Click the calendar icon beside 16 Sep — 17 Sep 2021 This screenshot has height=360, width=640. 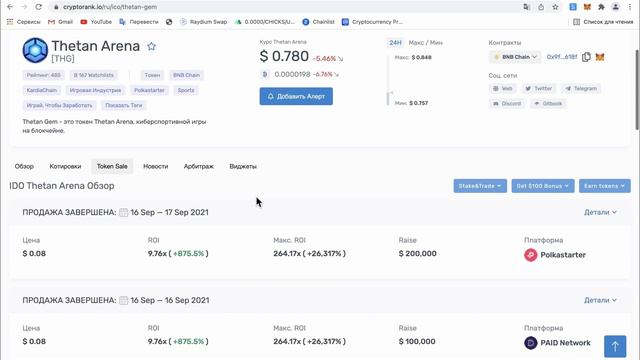point(123,212)
